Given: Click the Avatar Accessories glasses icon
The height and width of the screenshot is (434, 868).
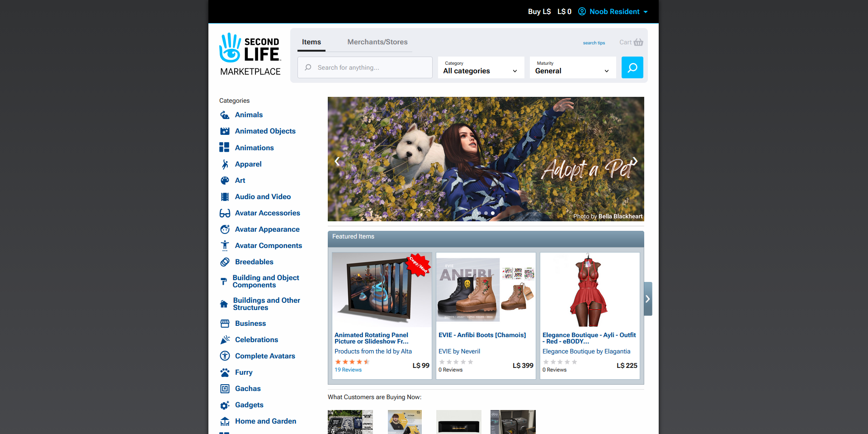Looking at the screenshot, I should point(225,213).
